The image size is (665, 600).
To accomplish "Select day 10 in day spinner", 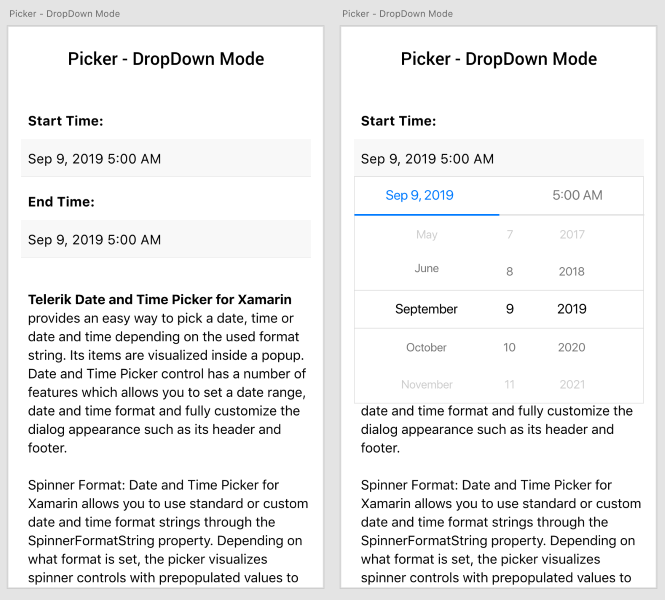I will [509, 347].
